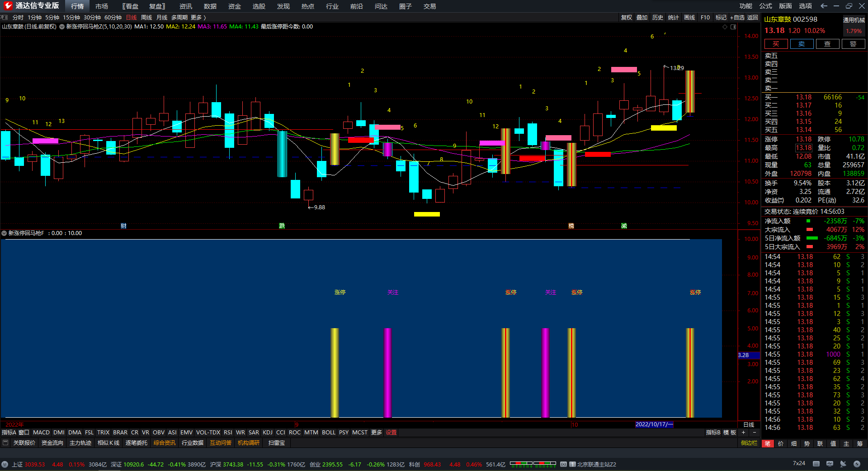Image resolution: width=868 pixels, height=471 pixels.
Task: Open the 功能 menu
Action: tap(746, 6)
